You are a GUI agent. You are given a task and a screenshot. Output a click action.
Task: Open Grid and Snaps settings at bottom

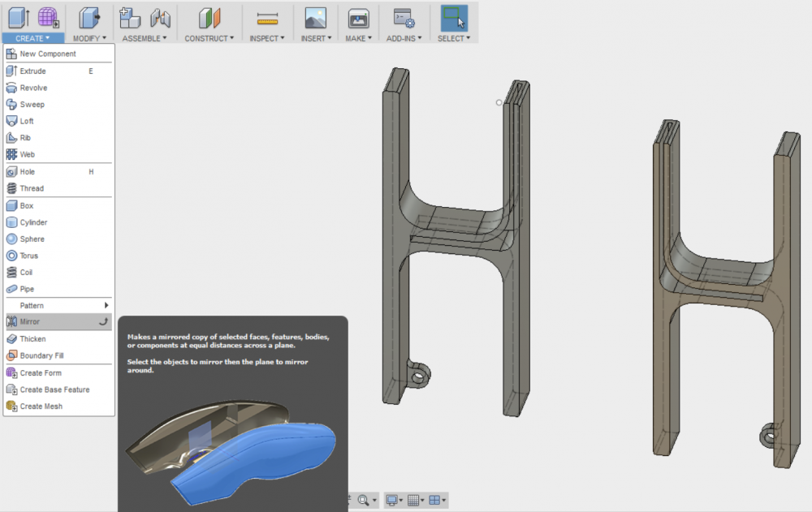click(416, 500)
